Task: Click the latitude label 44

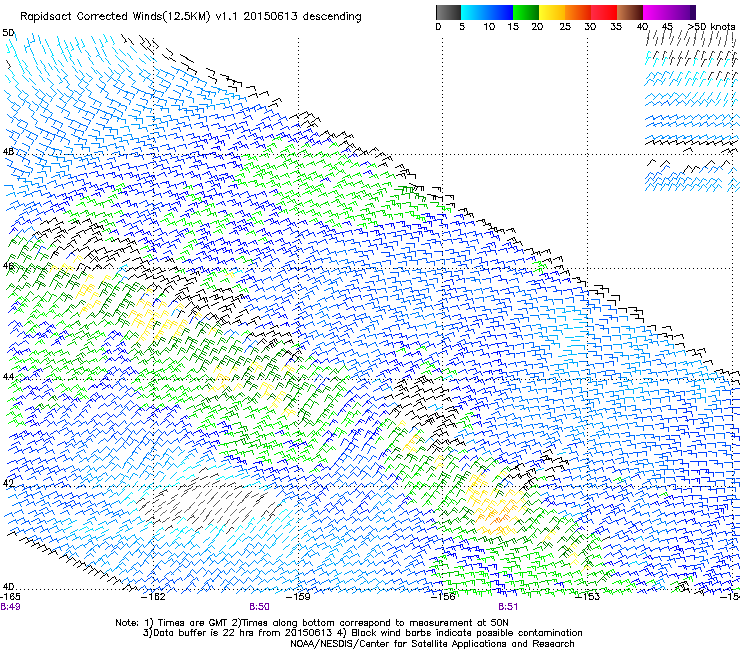Action: tap(8, 377)
